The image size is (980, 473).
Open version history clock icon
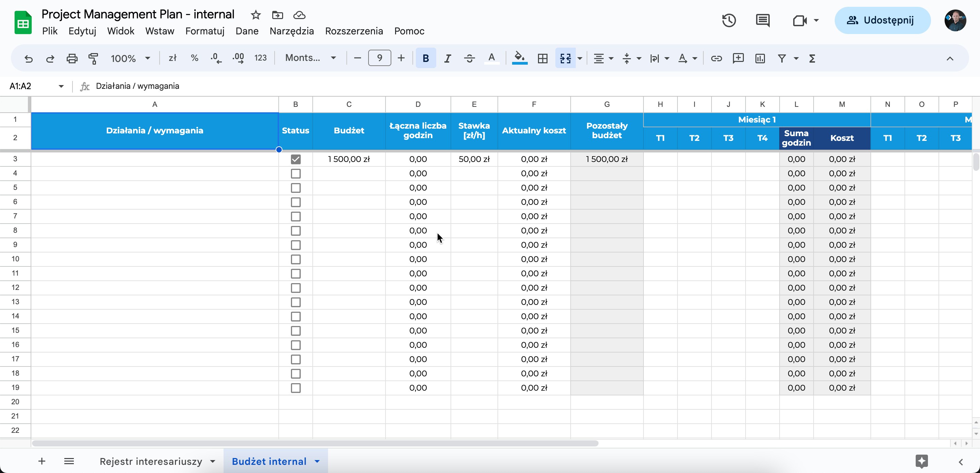coord(729,20)
